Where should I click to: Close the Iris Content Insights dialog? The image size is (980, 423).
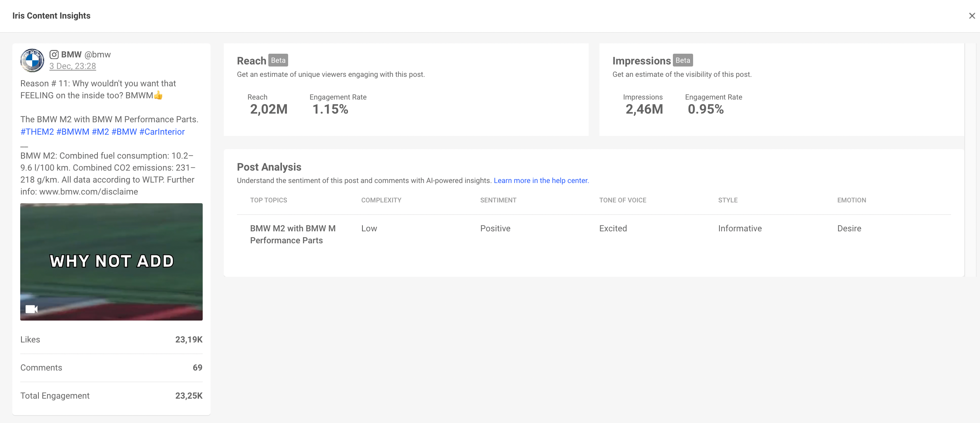tap(972, 16)
